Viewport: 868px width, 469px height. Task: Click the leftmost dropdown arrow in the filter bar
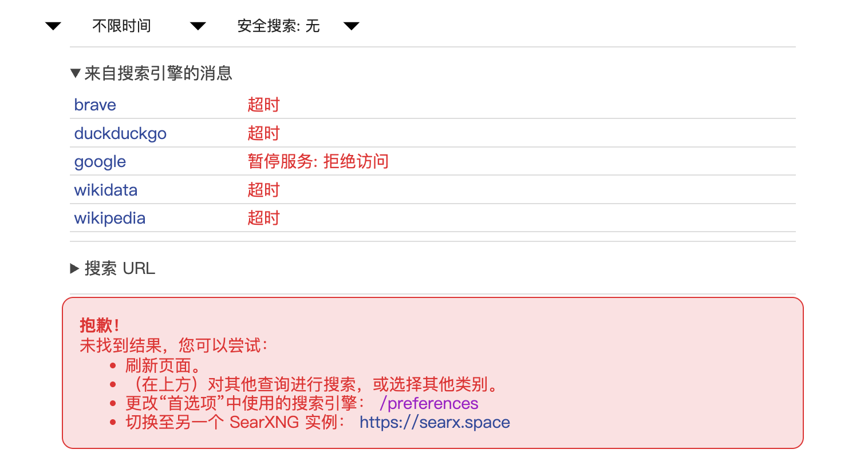click(x=53, y=26)
